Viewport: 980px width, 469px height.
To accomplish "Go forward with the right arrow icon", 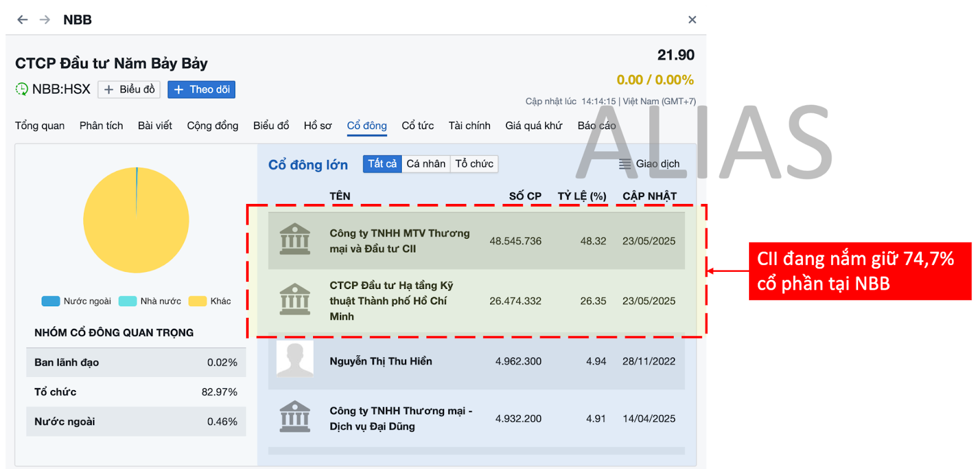I will [45, 20].
